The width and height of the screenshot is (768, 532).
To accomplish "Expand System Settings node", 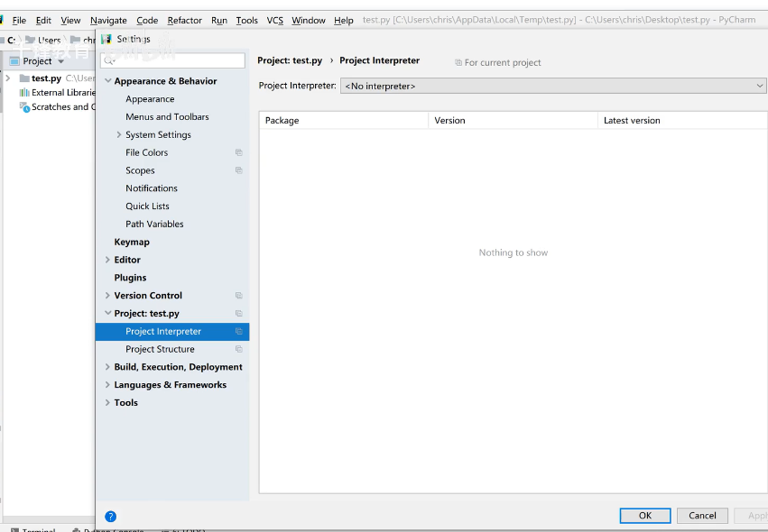I will tap(119, 134).
